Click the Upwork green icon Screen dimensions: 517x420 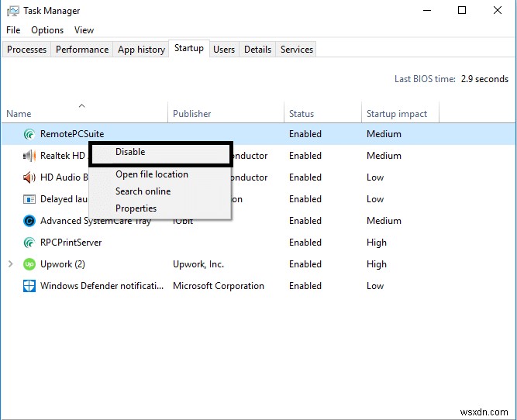(29, 264)
